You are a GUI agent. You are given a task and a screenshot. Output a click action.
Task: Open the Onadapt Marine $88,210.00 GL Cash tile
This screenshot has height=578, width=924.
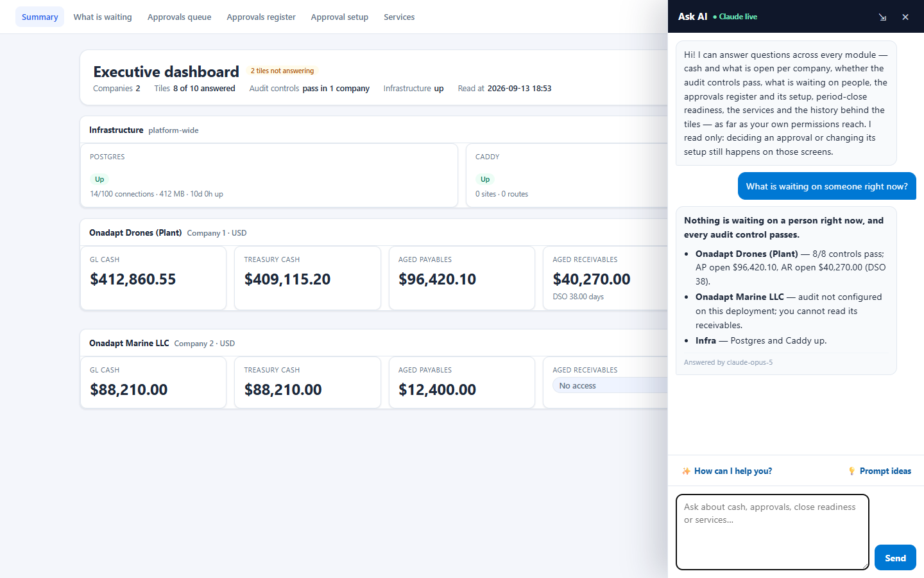click(153, 383)
